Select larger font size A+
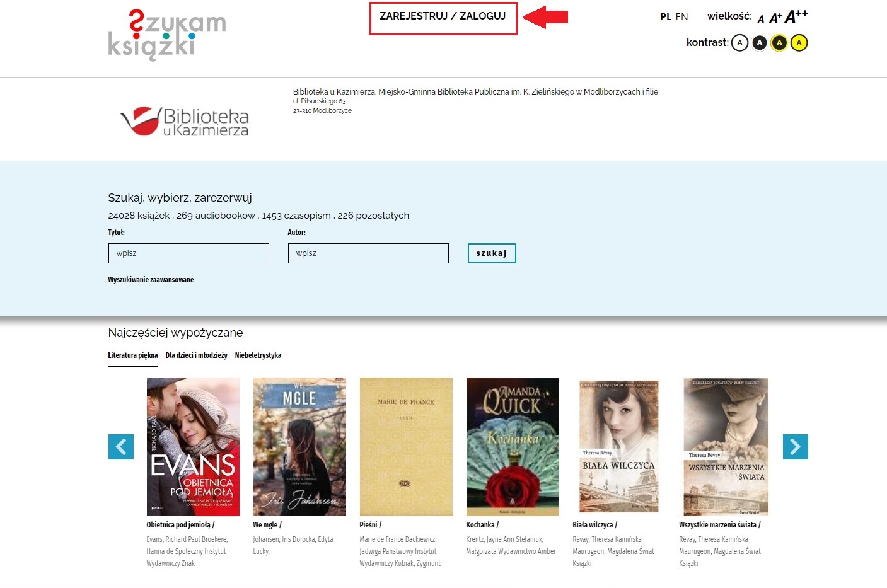 [x=775, y=18]
